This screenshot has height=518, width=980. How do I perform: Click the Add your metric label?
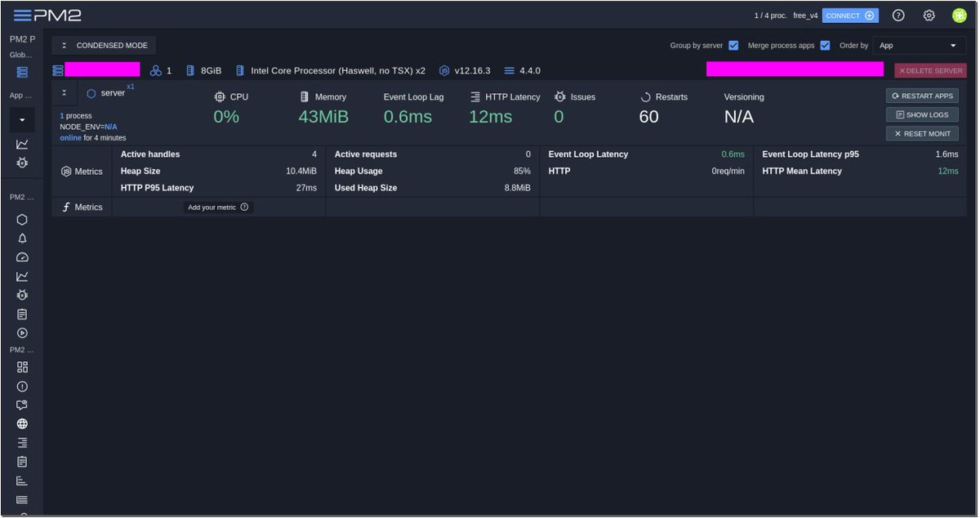(x=212, y=208)
